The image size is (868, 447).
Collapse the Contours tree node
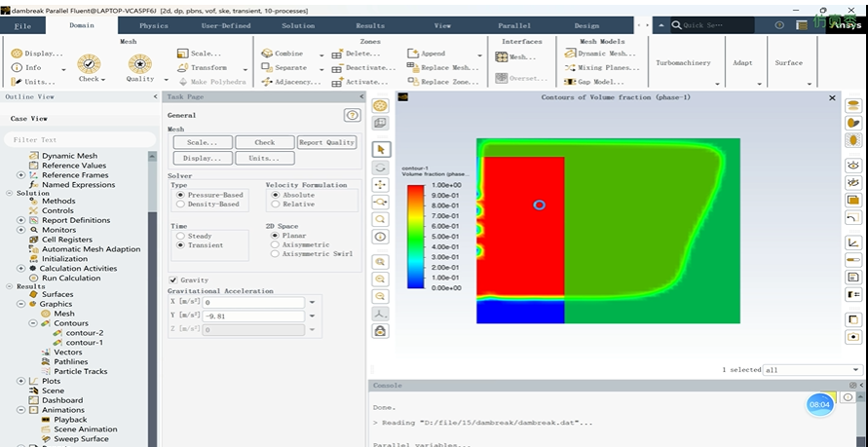(33, 323)
